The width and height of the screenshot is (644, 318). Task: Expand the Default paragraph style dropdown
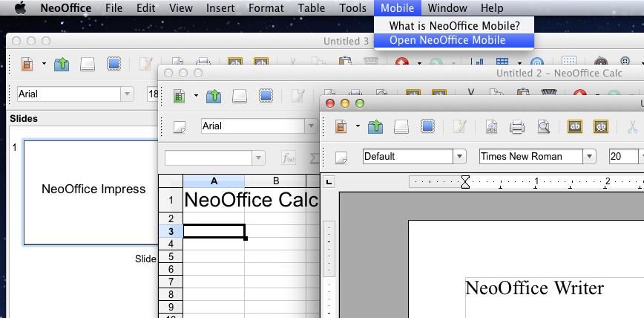click(x=459, y=156)
